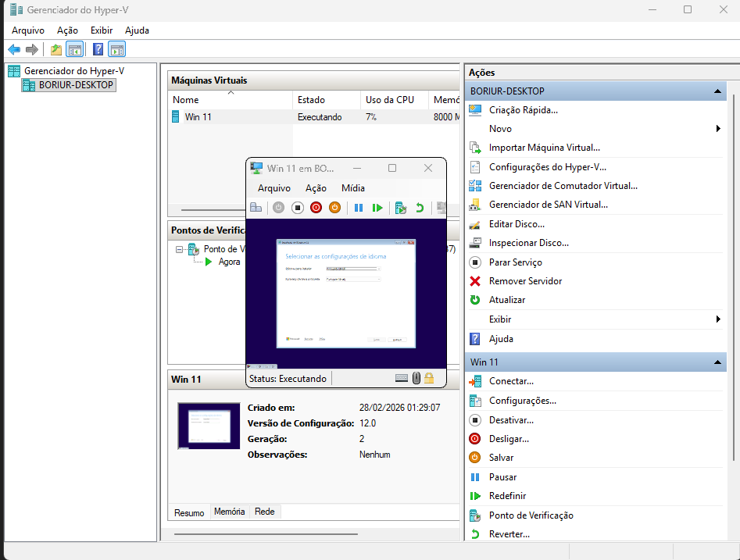Click the green Revert arrow in VM toolbar
This screenshot has width=740, height=560.
click(420, 208)
